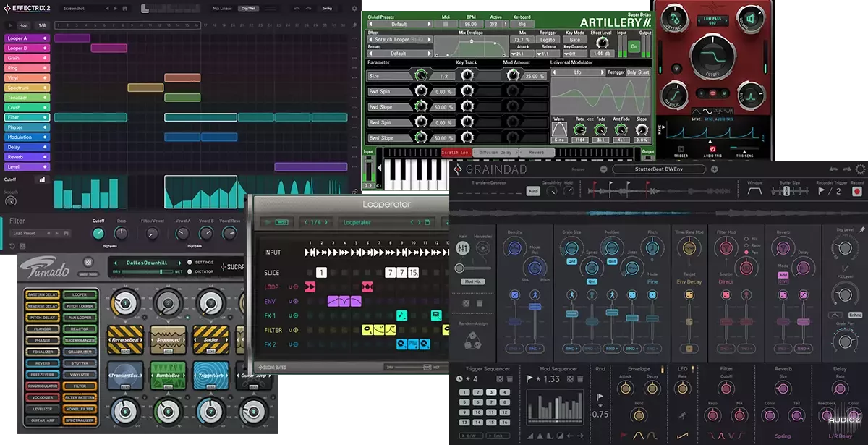
Task: Click the Keyboard Big button
Action: (x=522, y=23)
